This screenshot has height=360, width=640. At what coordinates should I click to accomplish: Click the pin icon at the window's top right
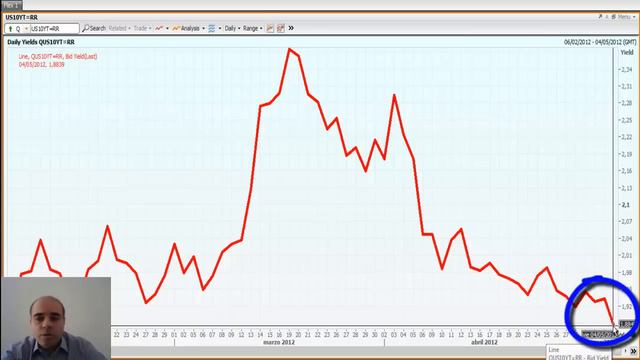[600, 17]
